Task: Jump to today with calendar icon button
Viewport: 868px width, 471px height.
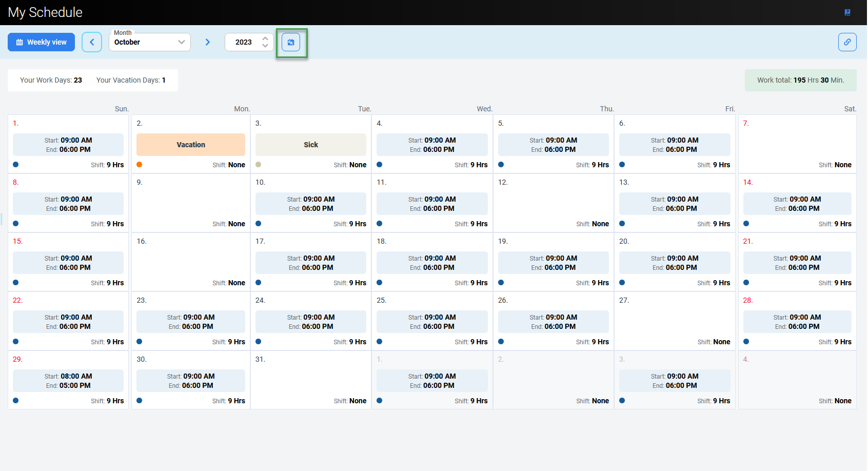Action: (x=291, y=42)
